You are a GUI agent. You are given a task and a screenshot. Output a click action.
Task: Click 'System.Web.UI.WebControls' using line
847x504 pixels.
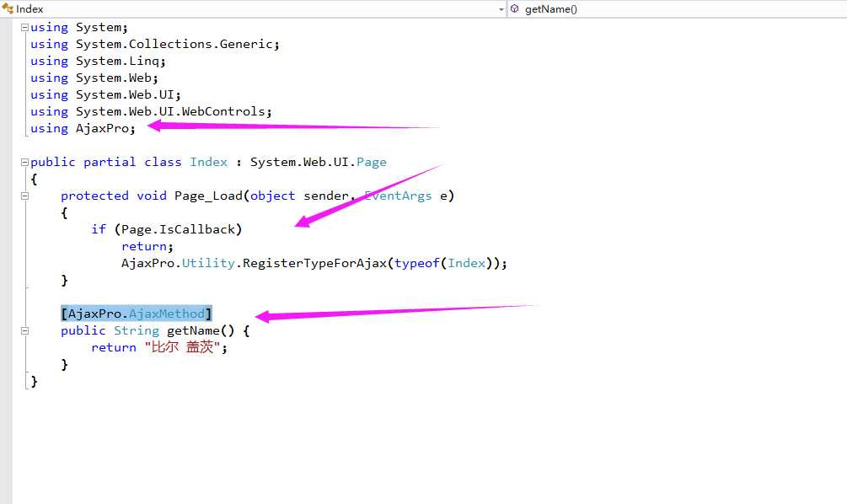pyautogui.click(x=151, y=111)
